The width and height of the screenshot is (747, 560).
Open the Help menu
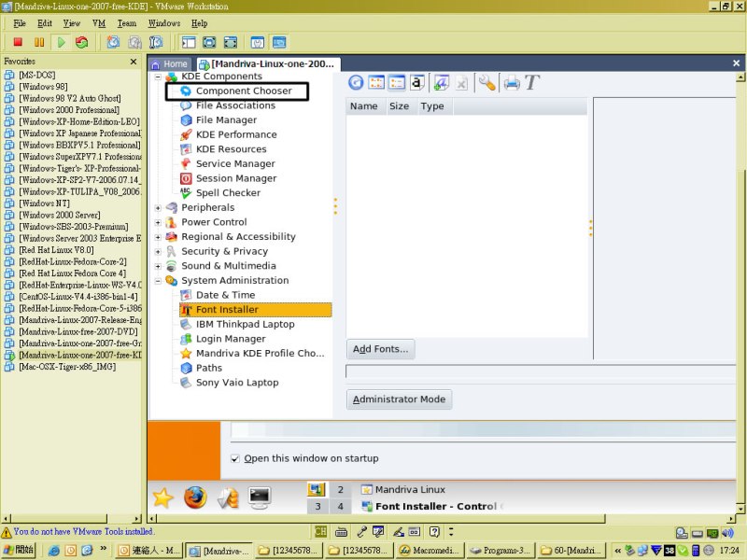coord(199,23)
